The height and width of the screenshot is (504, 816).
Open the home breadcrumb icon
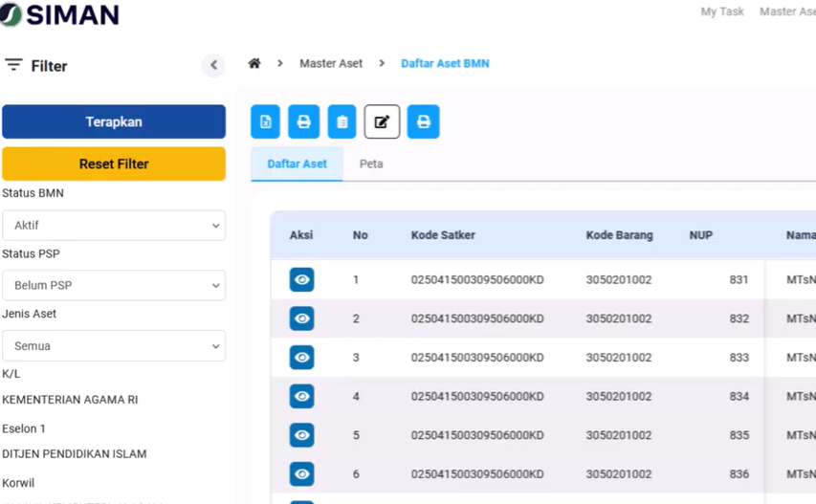coord(254,63)
